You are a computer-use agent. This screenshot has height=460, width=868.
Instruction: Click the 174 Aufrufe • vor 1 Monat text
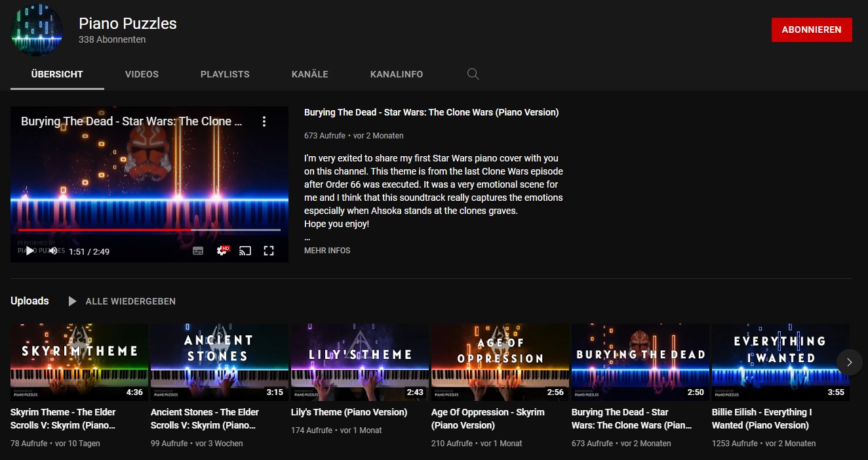point(336,430)
